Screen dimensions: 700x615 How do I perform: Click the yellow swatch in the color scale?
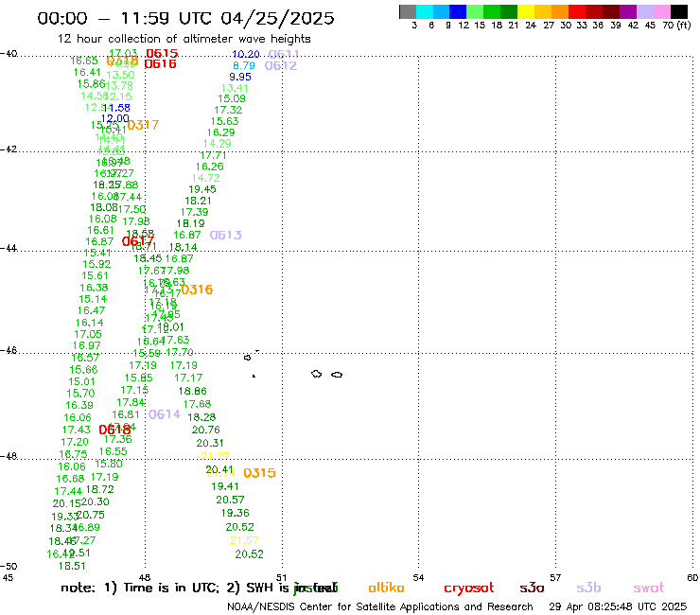click(526, 11)
